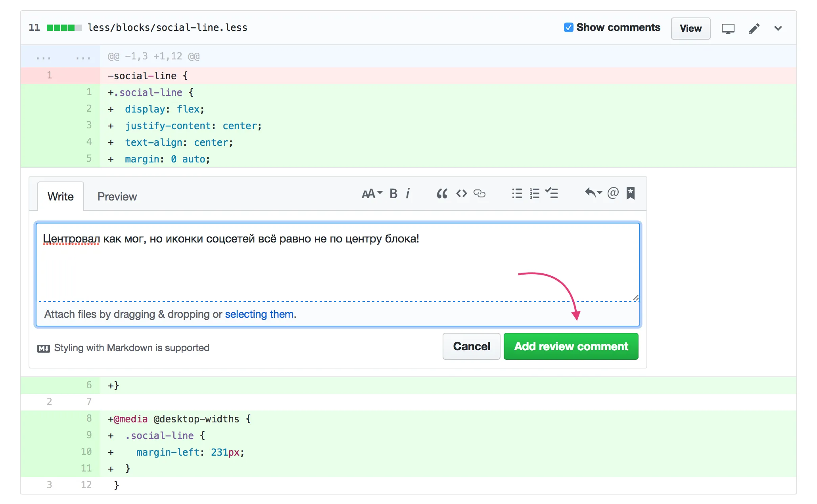Add a bulleted list
This screenshot has width=817, height=504.
tap(517, 193)
